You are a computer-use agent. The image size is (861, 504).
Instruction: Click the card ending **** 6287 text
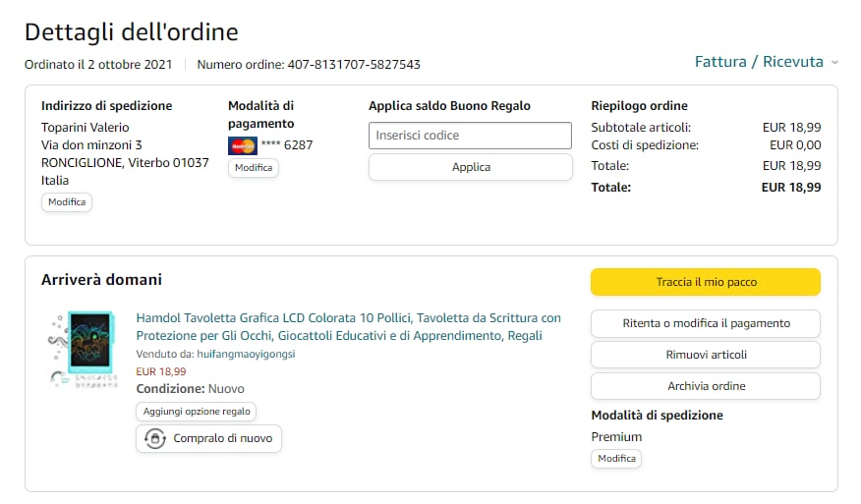287,145
